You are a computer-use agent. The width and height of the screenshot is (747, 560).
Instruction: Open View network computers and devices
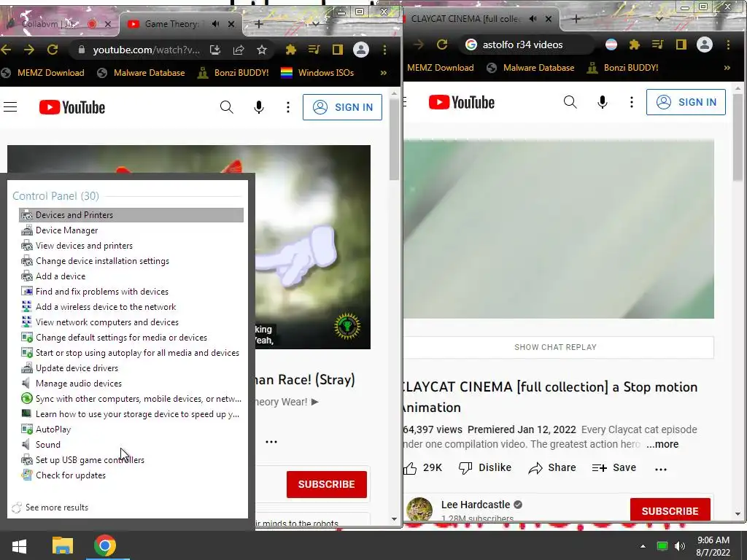107,322
